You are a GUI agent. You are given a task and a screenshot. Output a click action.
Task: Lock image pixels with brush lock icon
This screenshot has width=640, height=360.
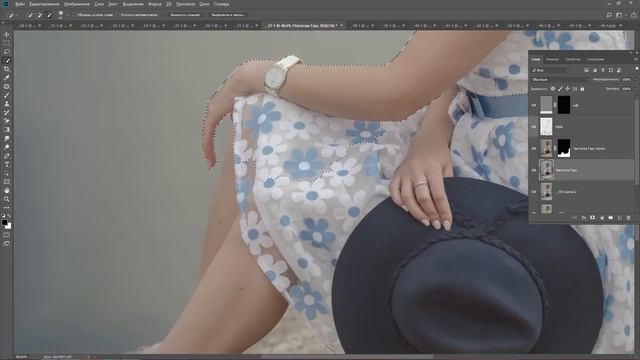click(x=560, y=89)
